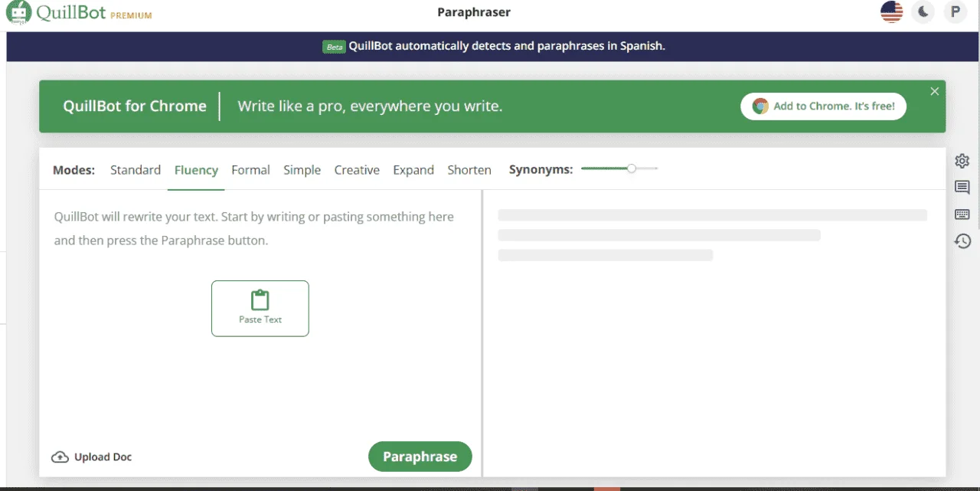Click into the input text area placeholder
The width and height of the screenshot is (980, 491).
point(254,228)
